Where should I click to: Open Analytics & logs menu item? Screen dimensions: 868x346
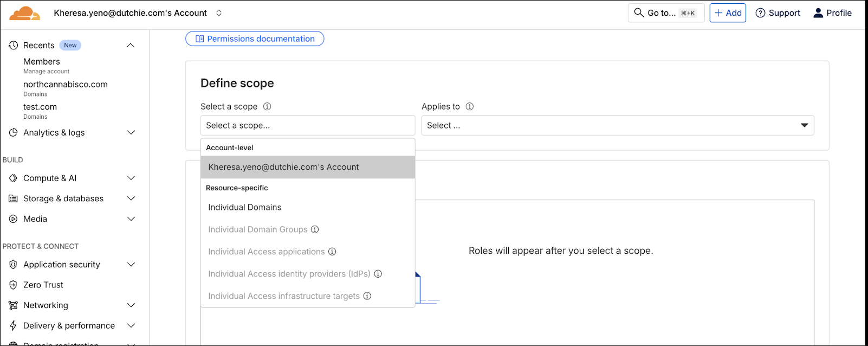coord(54,132)
